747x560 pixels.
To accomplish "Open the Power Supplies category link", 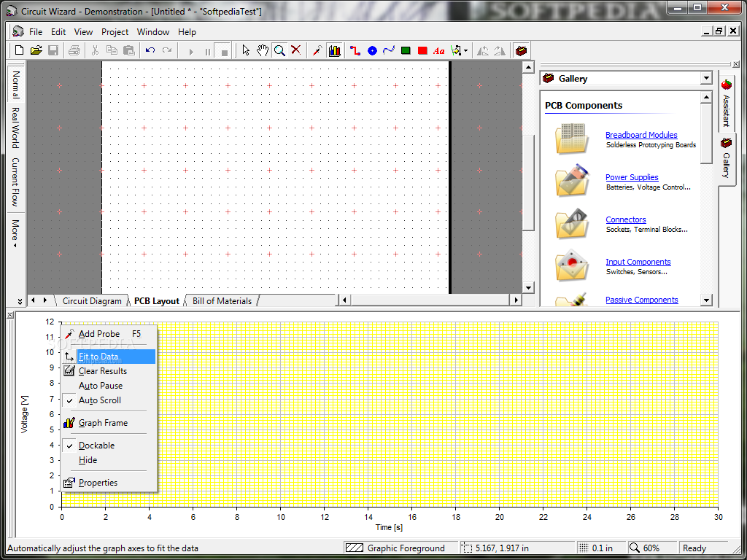I will (632, 177).
